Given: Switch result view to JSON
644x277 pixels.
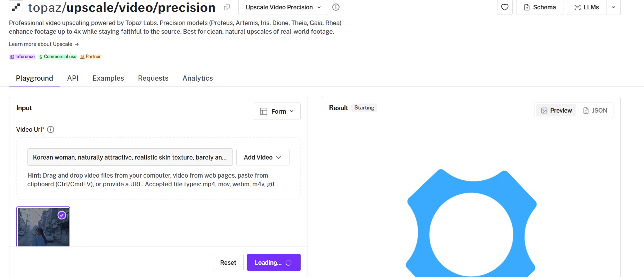Looking at the screenshot, I should (595, 111).
